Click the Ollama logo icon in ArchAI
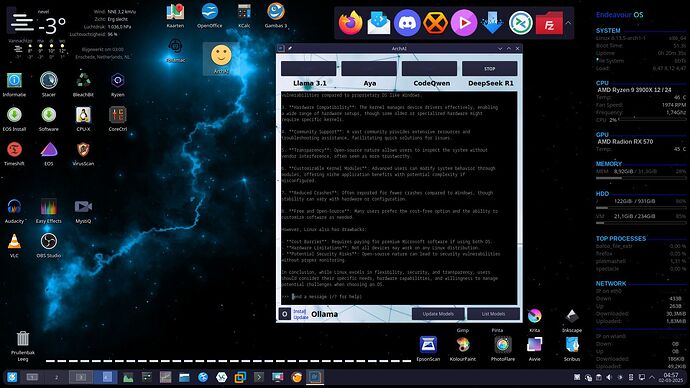 click(x=285, y=314)
